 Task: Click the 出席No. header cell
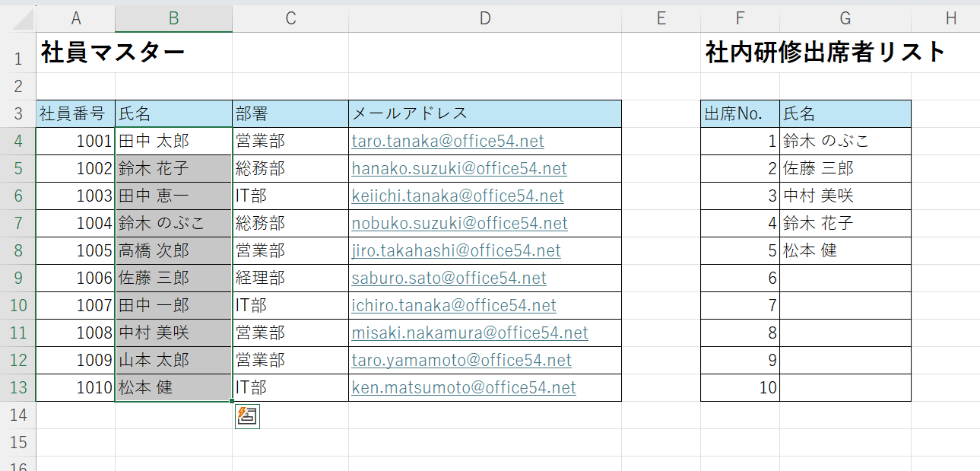pyautogui.click(x=740, y=114)
